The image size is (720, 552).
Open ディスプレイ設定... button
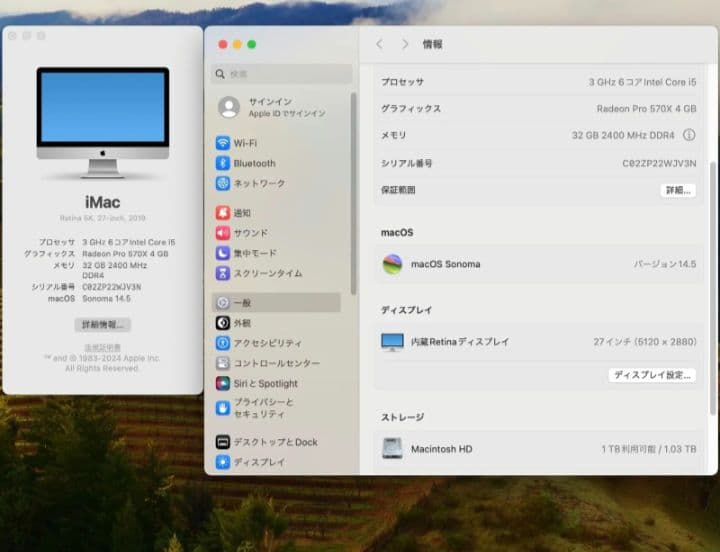[x=652, y=375]
